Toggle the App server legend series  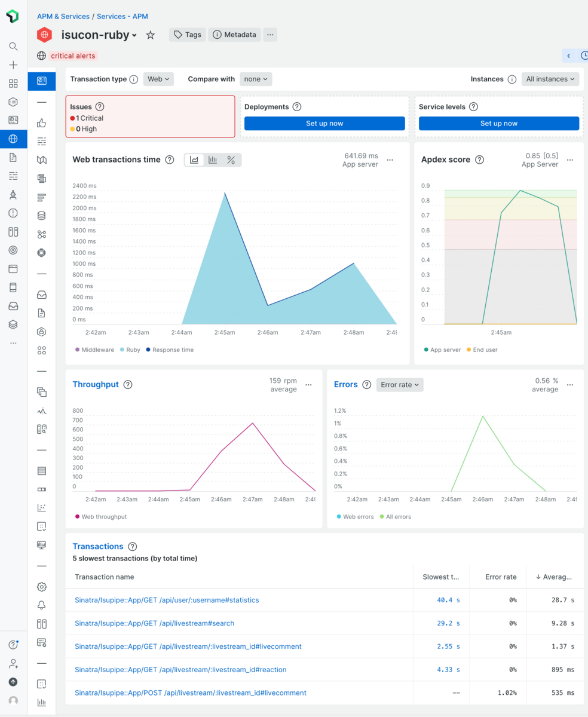point(442,350)
